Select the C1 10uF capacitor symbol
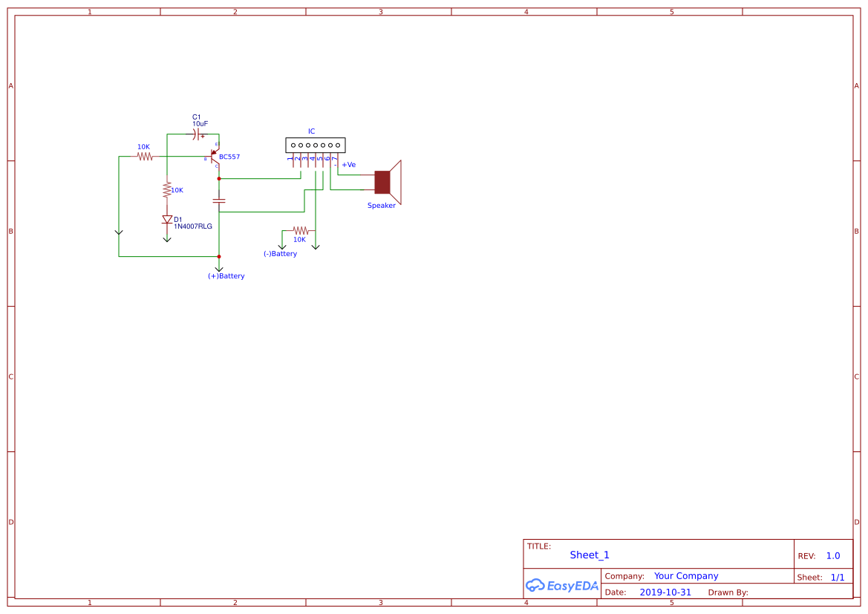The image size is (868, 614). [x=195, y=134]
